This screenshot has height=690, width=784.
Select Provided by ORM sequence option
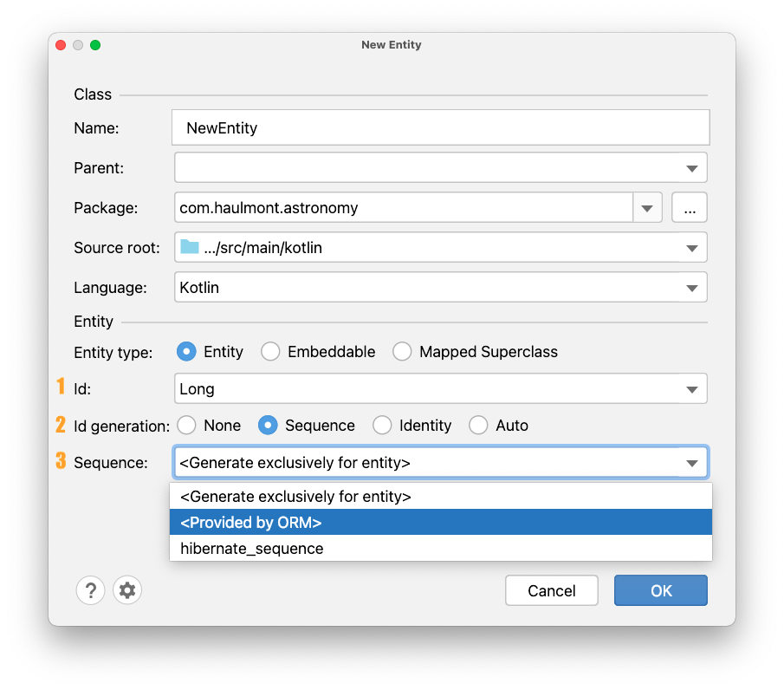(x=440, y=523)
